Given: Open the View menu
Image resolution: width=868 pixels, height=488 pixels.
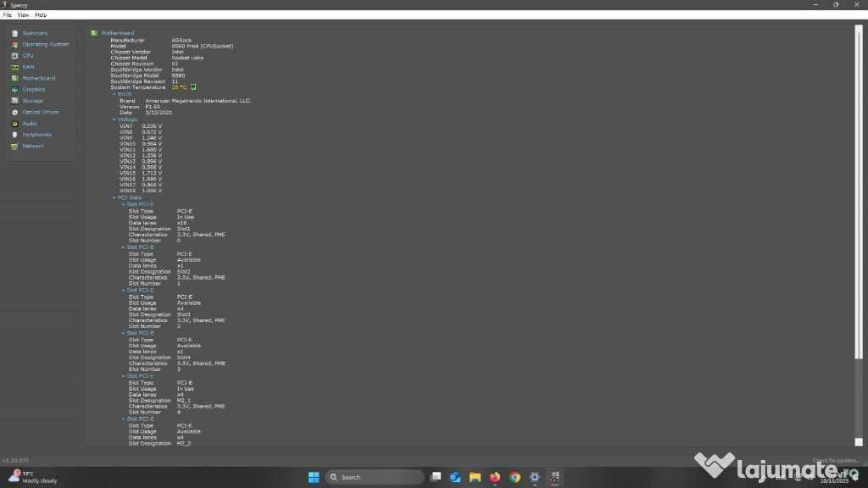Looking at the screenshot, I should click(x=23, y=14).
